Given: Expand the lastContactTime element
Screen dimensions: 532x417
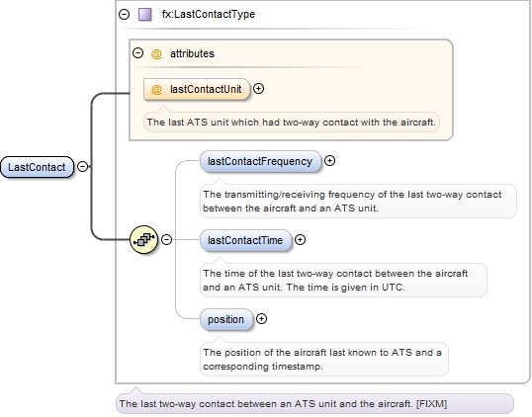Looking at the screenshot, I should pyautogui.click(x=300, y=240).
